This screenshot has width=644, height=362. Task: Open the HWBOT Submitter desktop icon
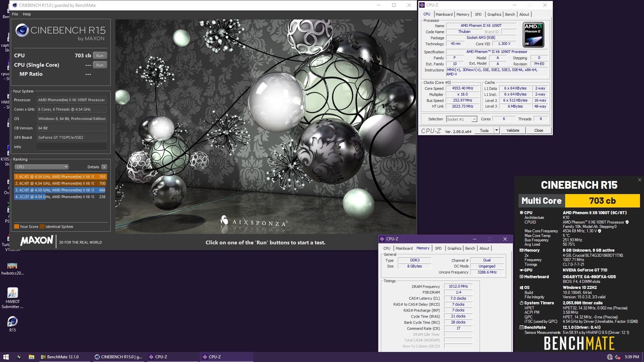tap(12, 298)
